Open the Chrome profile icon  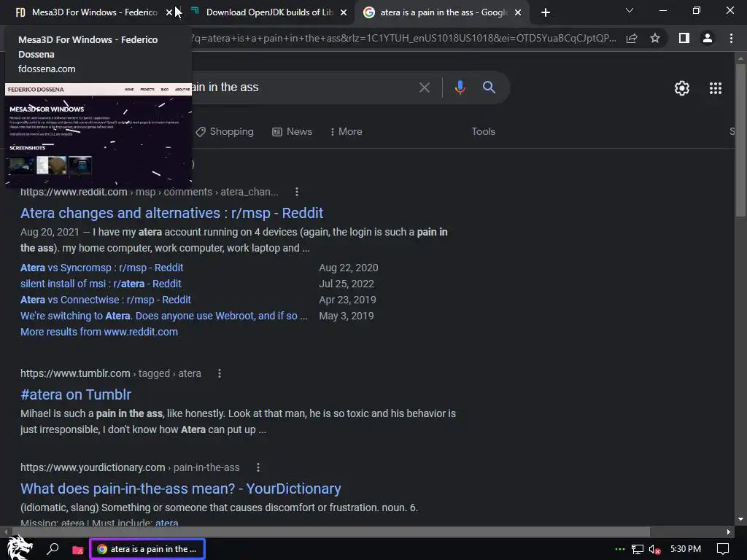click(708, 38)
